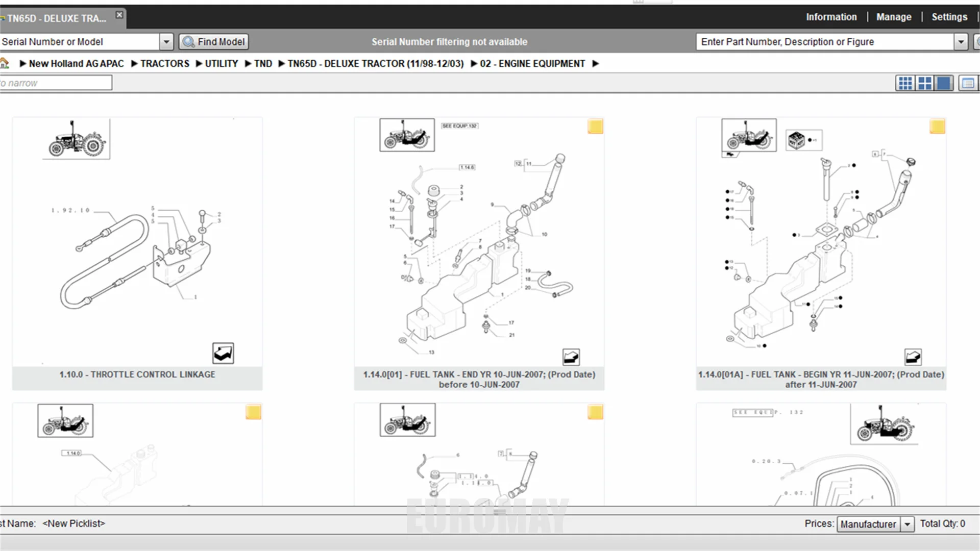
Task: Open hotspot icon on Fuel Tank 1.14.0[01A] figure
Action: tap(913, 357)
